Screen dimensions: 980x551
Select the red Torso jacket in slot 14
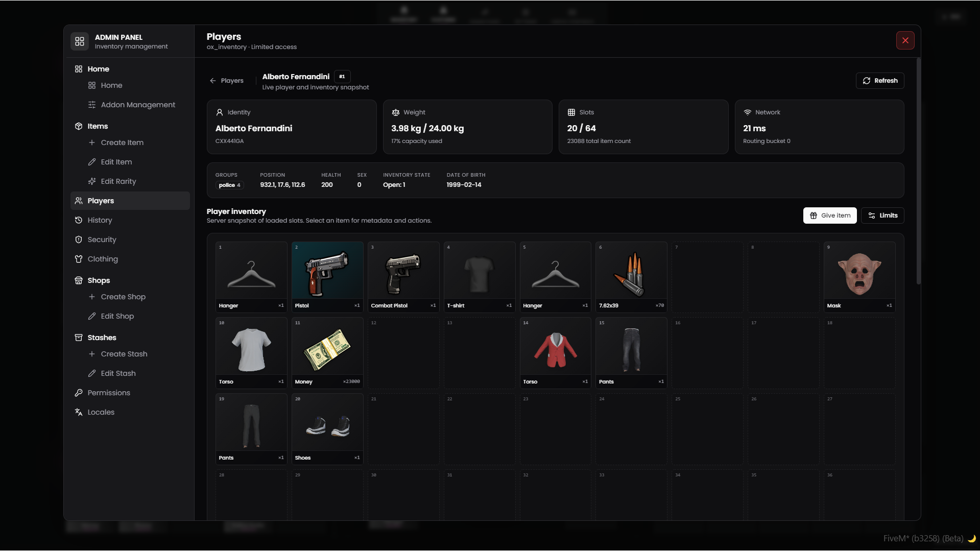click(x=555, y=352)
